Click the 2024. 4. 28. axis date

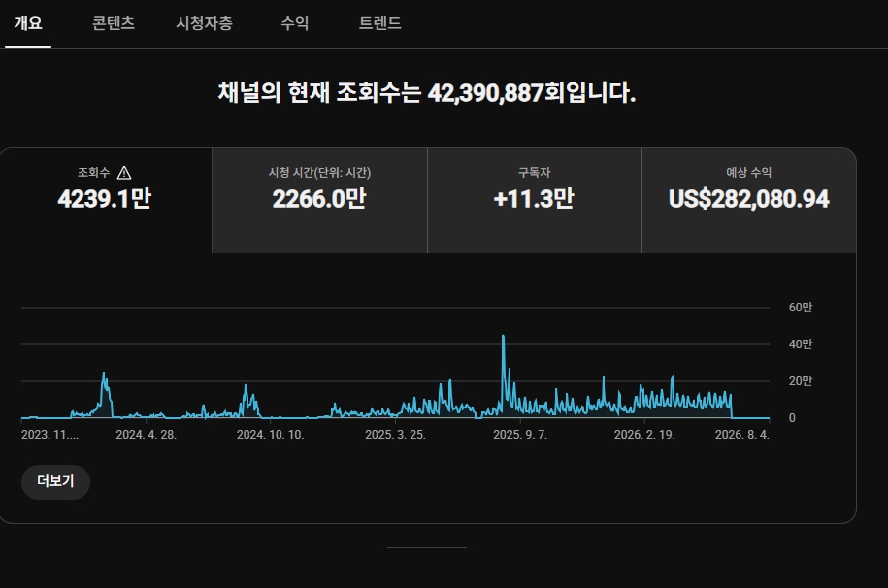[x=147, y=435]
